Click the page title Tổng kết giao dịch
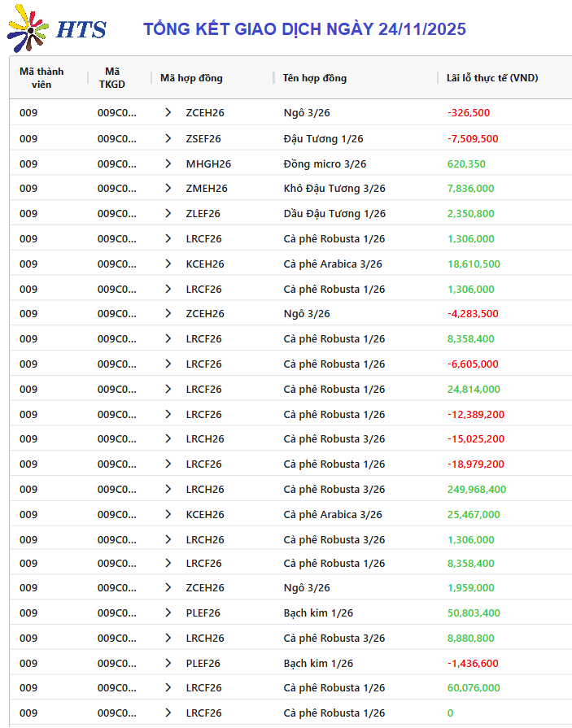The image size is (572, 728). [304, 29]
